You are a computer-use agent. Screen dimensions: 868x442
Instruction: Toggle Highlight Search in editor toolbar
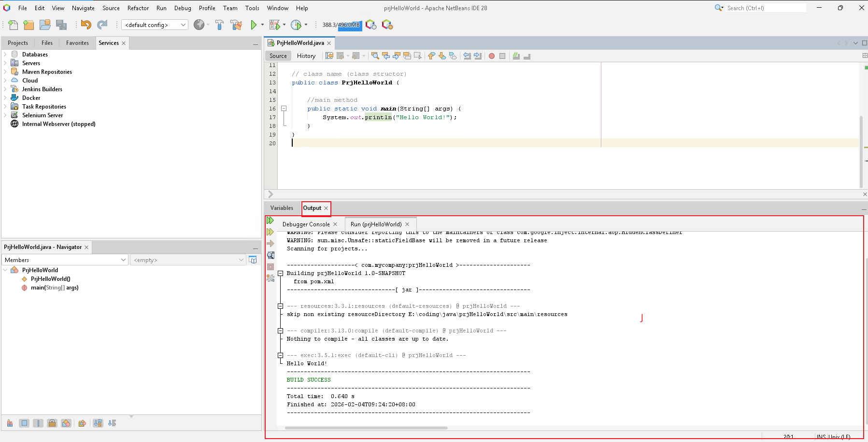point(407,56)
